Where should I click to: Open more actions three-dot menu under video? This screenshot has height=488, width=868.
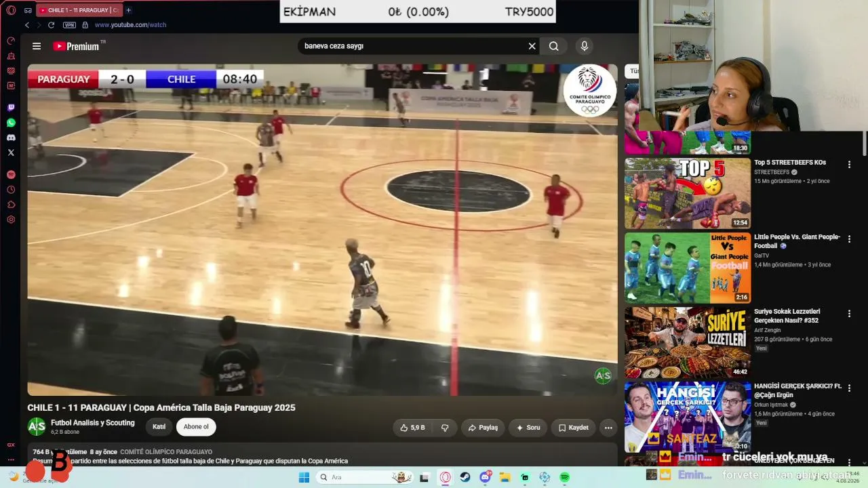[608, 428]
